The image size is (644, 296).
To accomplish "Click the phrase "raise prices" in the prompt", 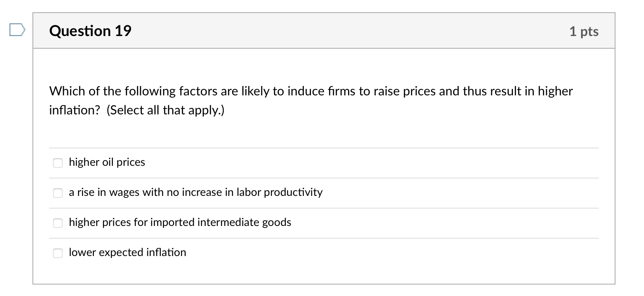I will pyautogui.click(x=405, y=91).
